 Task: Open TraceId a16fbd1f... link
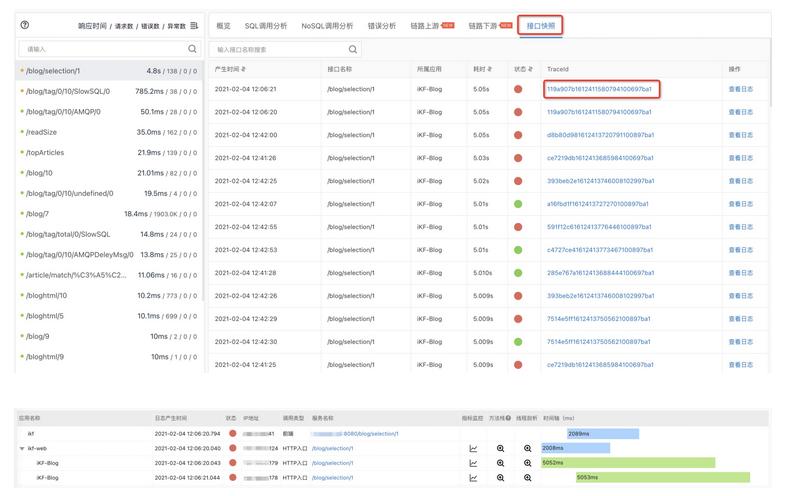click(598, 204)
